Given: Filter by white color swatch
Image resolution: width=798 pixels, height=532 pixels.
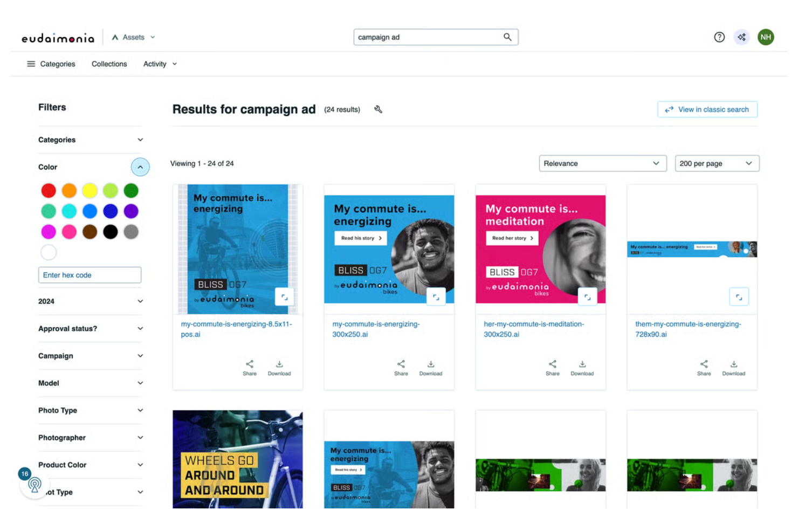Looking at the screenshot, I should coord(49,252).
